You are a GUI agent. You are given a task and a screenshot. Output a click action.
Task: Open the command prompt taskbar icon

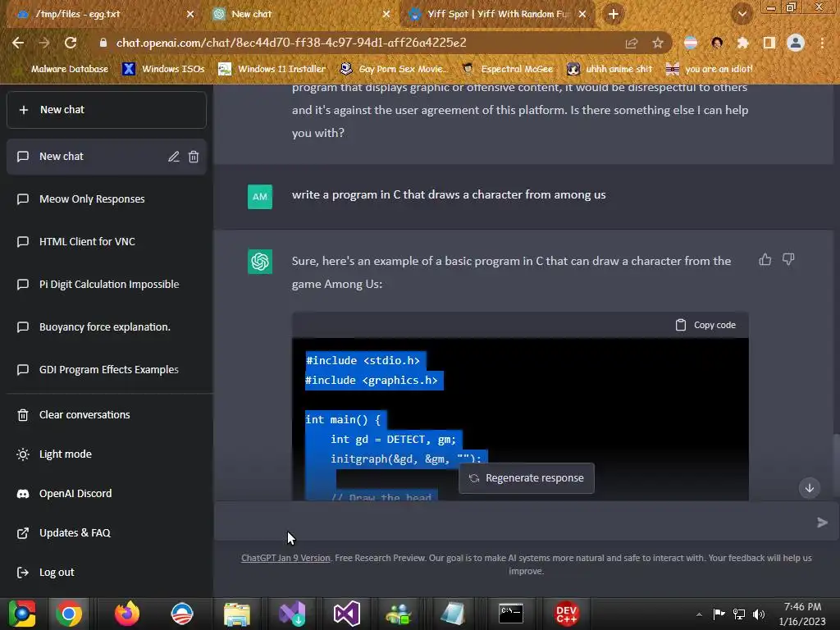pos(511,614)
